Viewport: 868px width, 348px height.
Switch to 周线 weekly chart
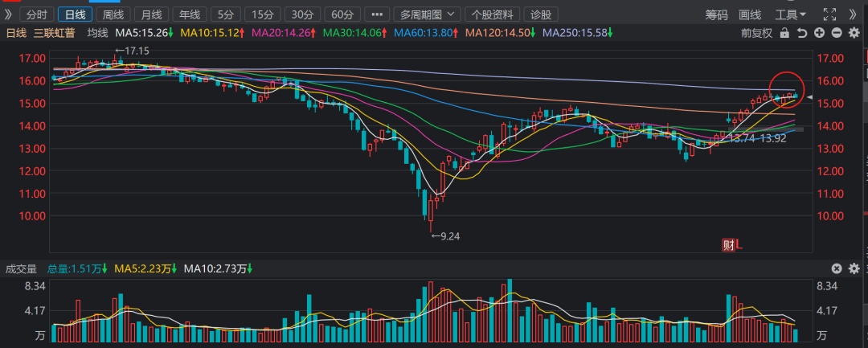pos(113,14)
